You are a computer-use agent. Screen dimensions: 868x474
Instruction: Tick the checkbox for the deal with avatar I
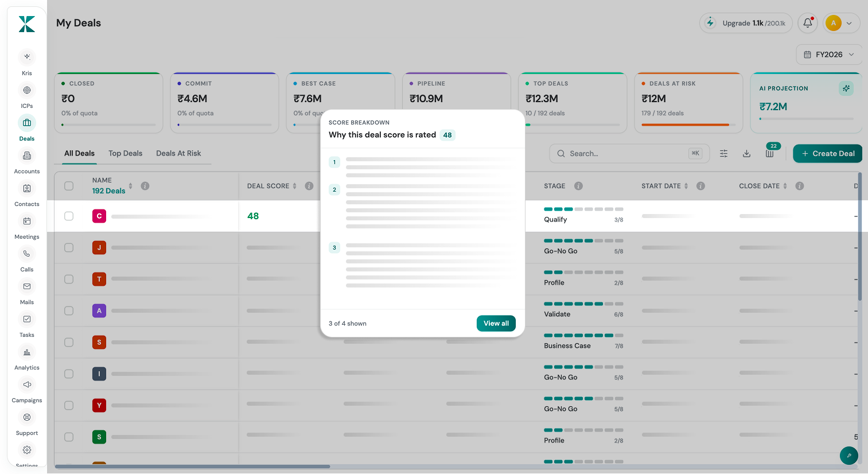[69, 374]
